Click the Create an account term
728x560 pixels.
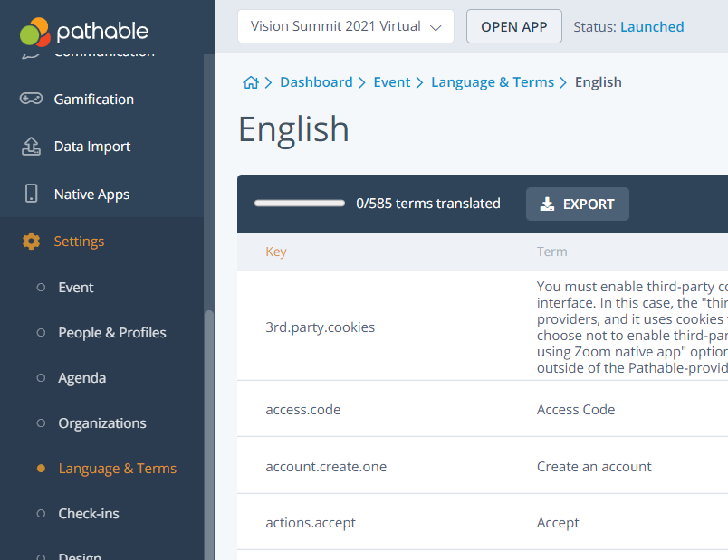click(x=594, y=467)
